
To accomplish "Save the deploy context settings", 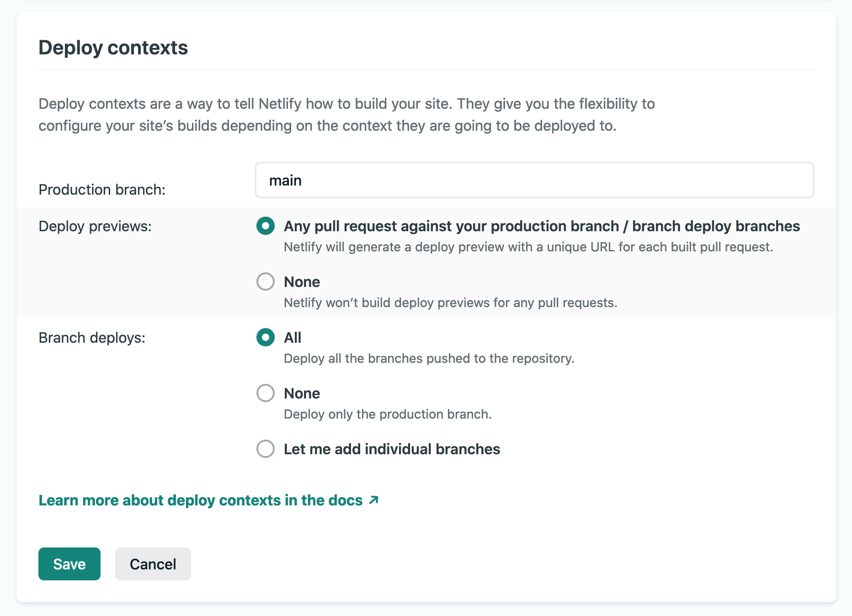I will (69, 563).
